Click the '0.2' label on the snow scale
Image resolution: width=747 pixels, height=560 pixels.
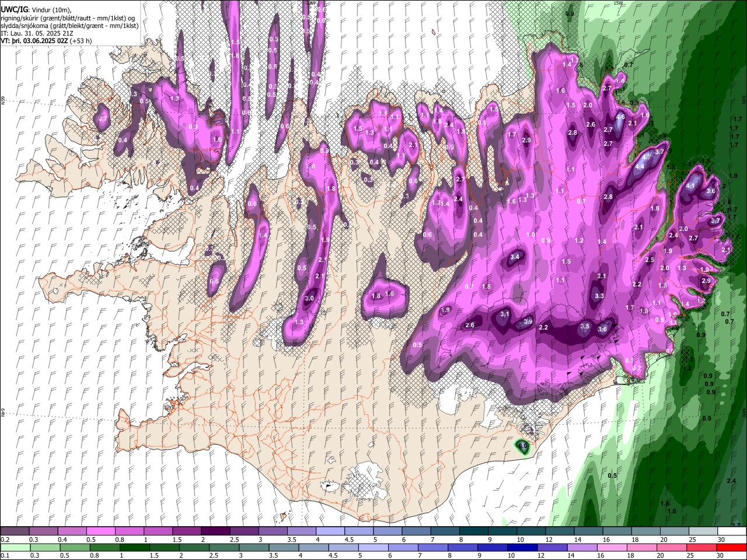(5, 540)
